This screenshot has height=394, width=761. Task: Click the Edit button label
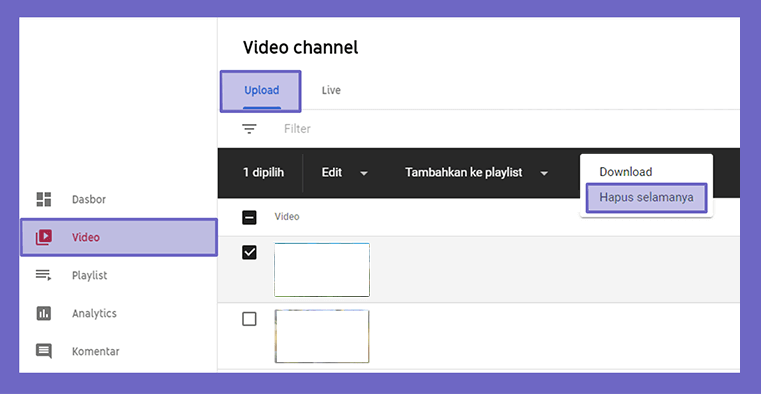click(332, 172)
